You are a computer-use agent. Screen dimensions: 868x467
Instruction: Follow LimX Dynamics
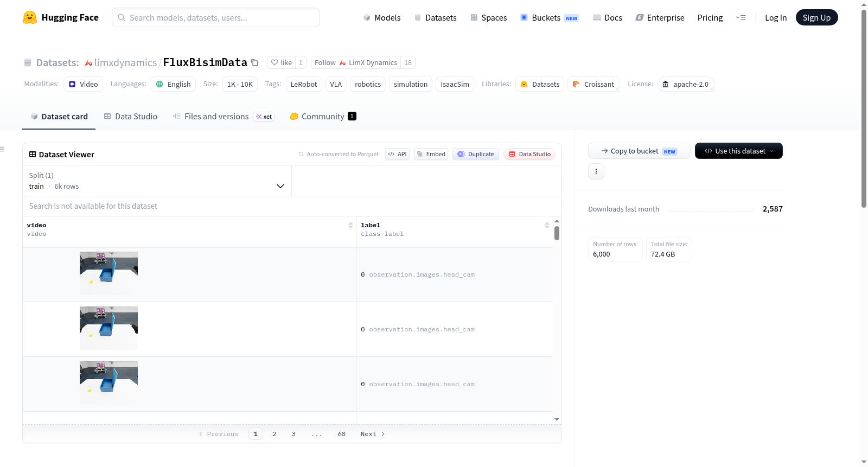356,62
